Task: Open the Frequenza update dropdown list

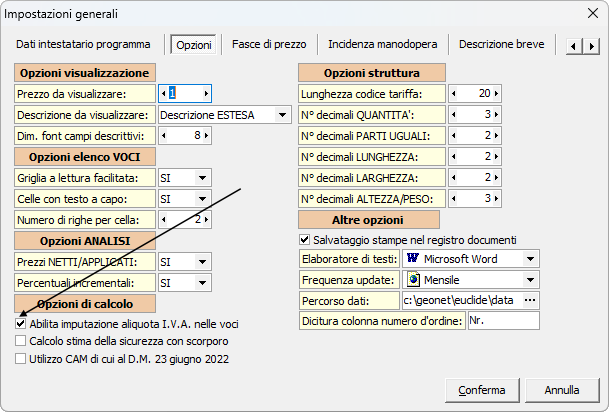Action: click(x=530, y=279)
